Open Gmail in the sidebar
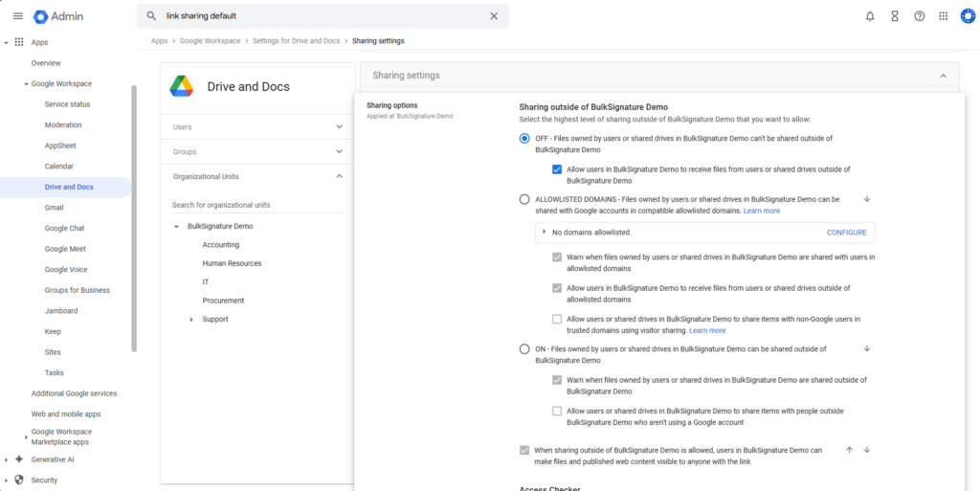This screenshot has width=980, height=491. click(54, 208)
